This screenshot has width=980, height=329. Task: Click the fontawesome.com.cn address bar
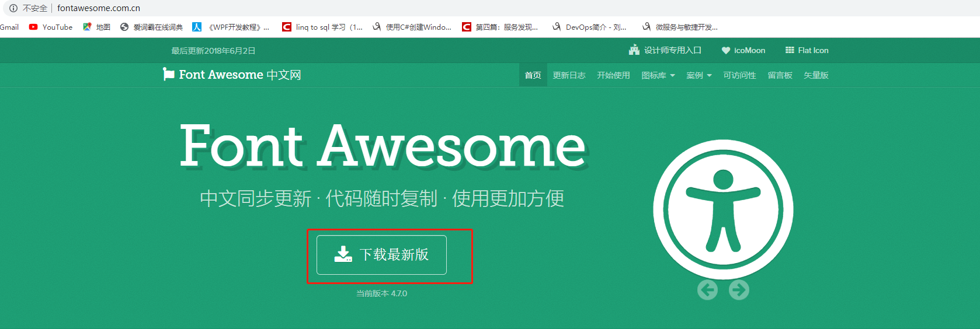[x=99, y=8]
